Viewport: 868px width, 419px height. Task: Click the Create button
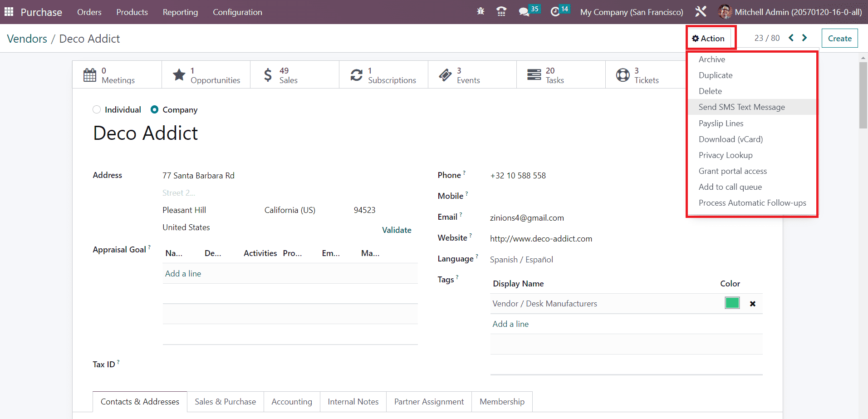tap(839, 39)
